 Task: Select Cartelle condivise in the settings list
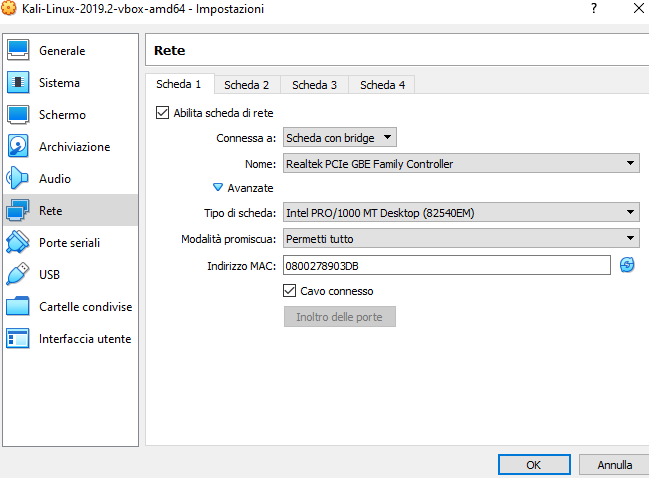(x=70, y=306)
